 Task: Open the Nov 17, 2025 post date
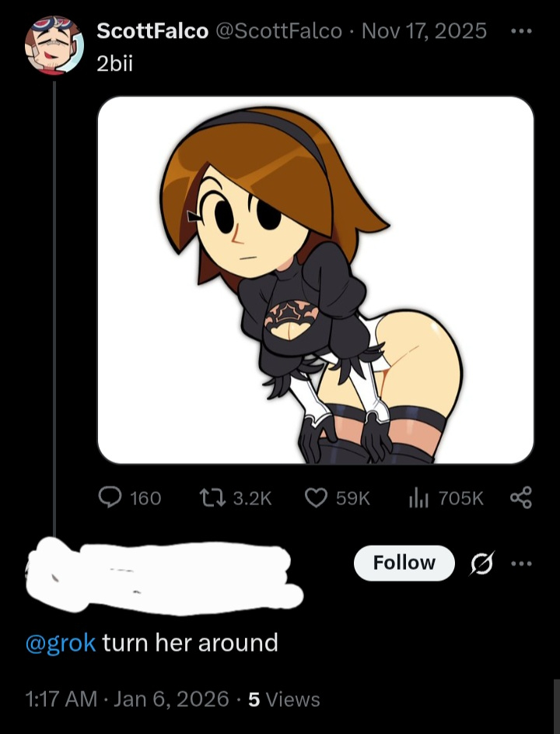pyautogui.click(x=424, y=30)
